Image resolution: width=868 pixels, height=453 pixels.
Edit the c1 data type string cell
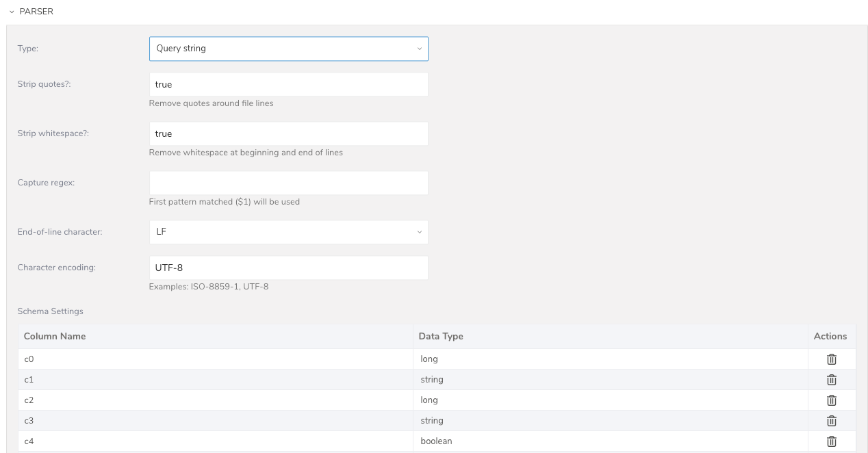pyautogui.click(x=609, y=380)
